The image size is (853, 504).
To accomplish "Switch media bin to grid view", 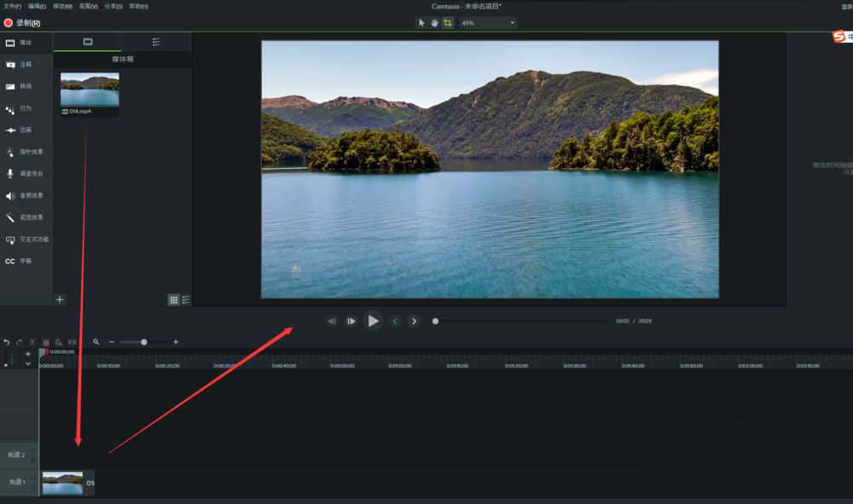I will click(171, 300).
